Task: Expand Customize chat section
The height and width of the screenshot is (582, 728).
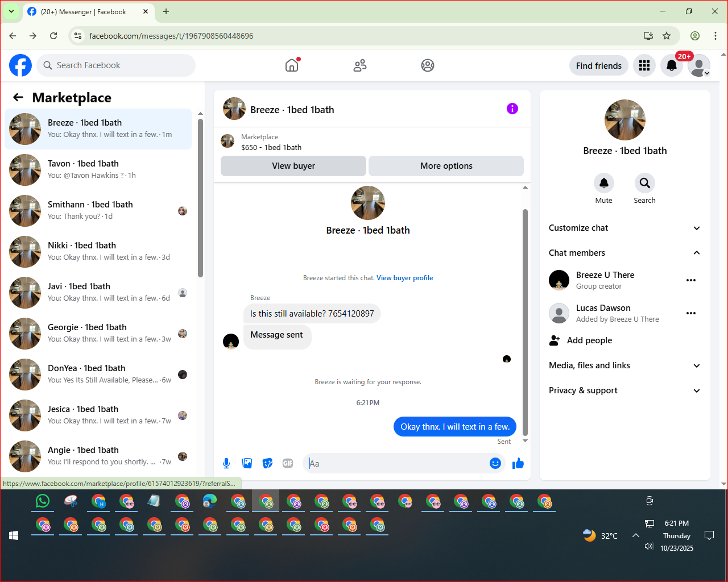Action: (624, 228)
